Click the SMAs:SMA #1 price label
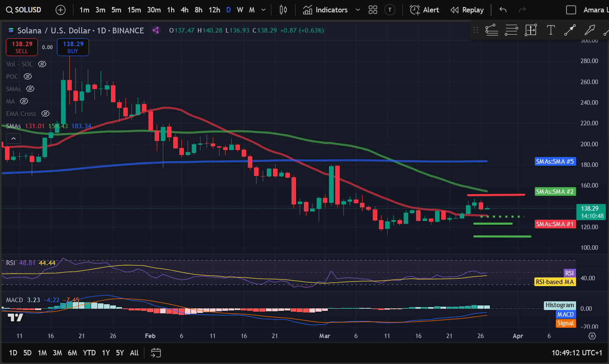This screenshot has height=364, width=609. 555,224
